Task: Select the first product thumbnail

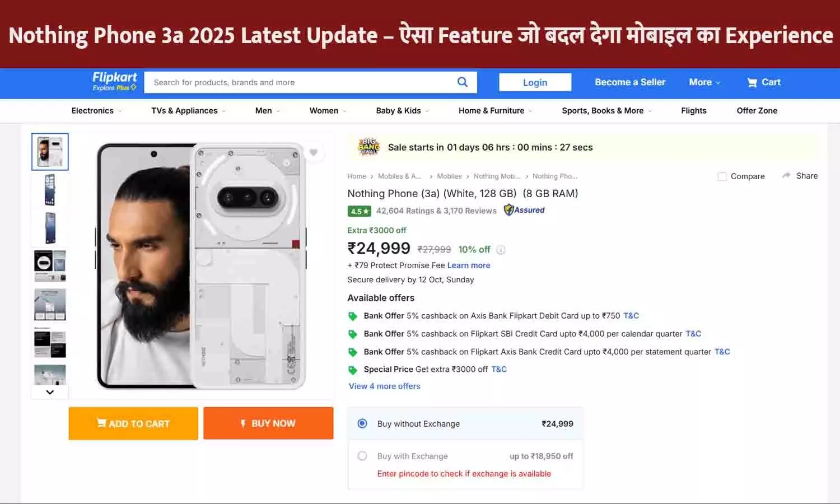Action: (x=49, y=151)
